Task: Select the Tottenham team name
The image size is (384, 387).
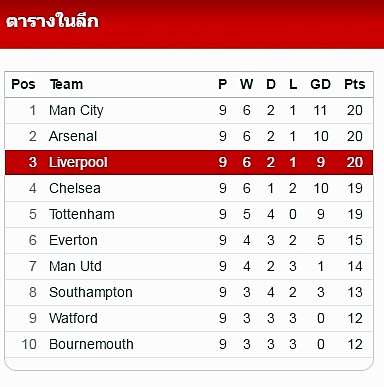Action: 82,214
